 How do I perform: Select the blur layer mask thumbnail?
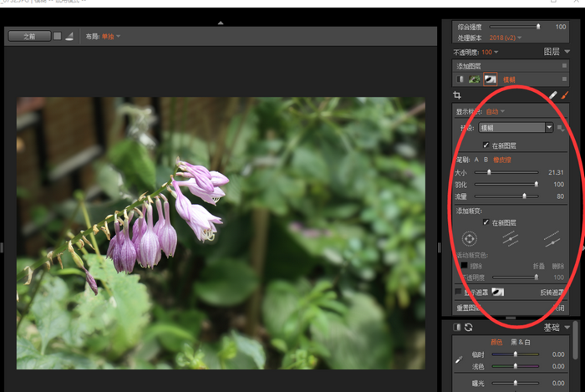point(491,79)
